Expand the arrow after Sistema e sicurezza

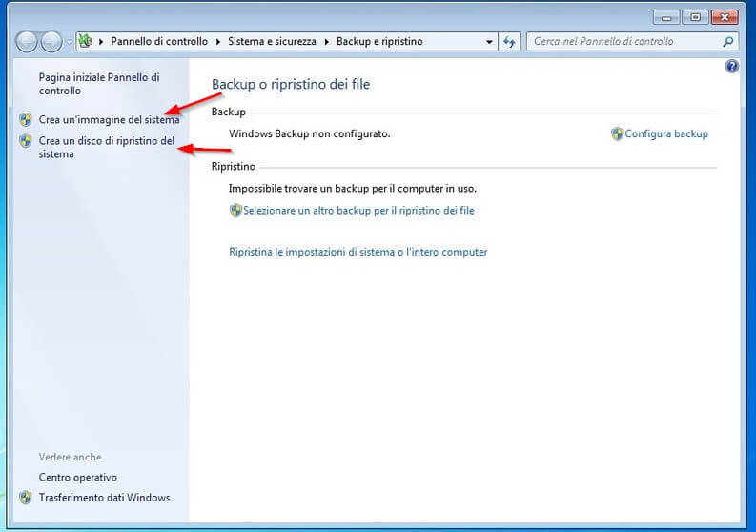pyautogui.click(x=326, y=42)
